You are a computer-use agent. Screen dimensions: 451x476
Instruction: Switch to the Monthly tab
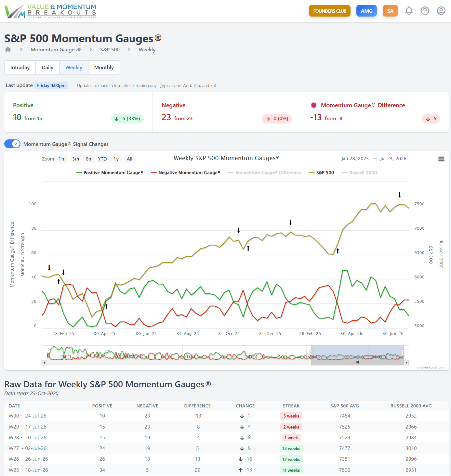click(104, 68)
